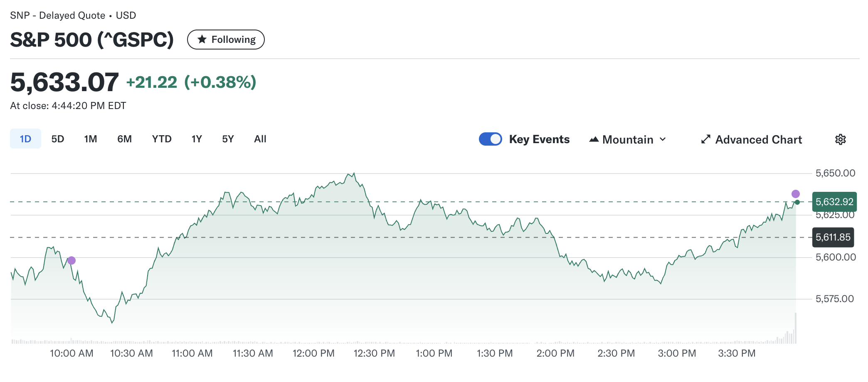The height and width of the screenshot is (382, 868).
Task: Click the +21.22 change value
Action: (x=152, y=82)
